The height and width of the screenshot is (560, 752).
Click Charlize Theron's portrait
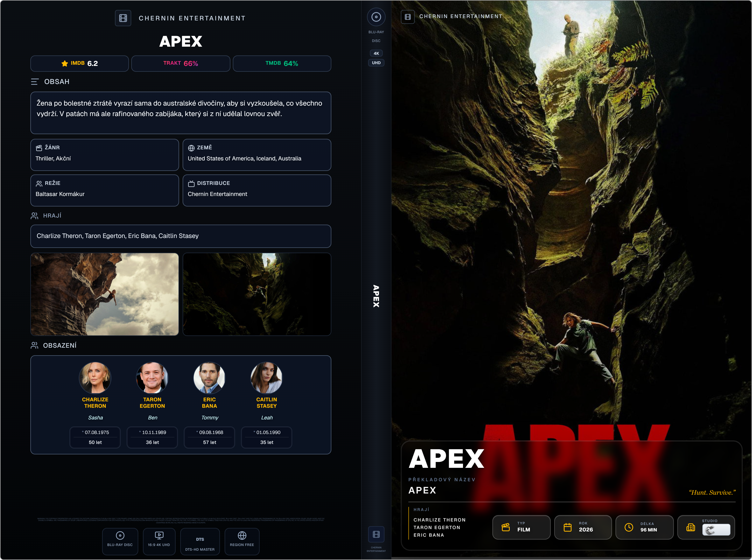pos(95,378)
